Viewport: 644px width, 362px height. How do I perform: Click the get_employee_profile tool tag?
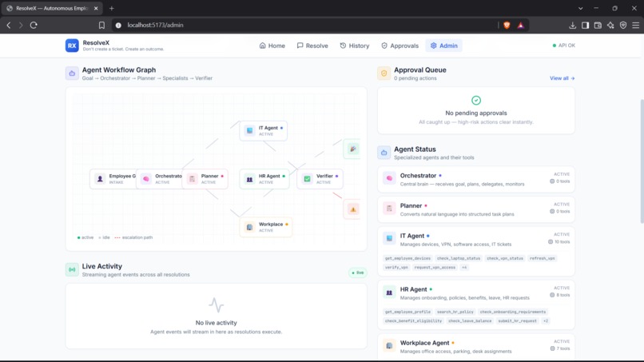407,312
